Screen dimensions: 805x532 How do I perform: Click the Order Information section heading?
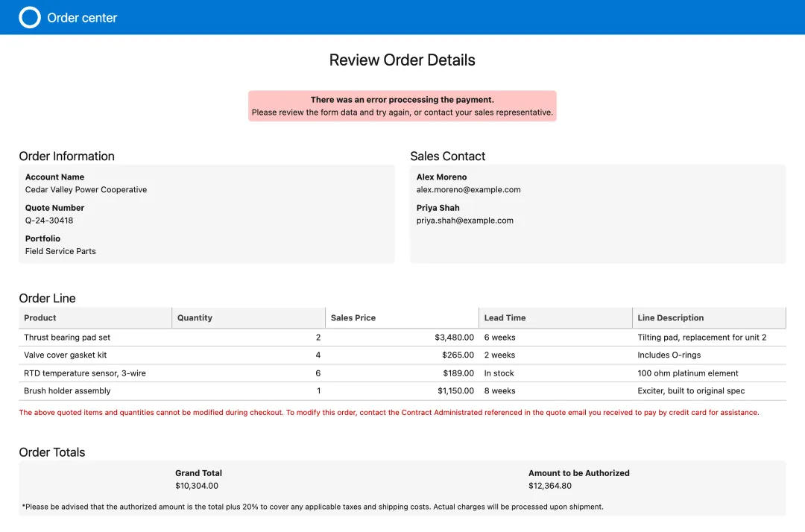67,156
